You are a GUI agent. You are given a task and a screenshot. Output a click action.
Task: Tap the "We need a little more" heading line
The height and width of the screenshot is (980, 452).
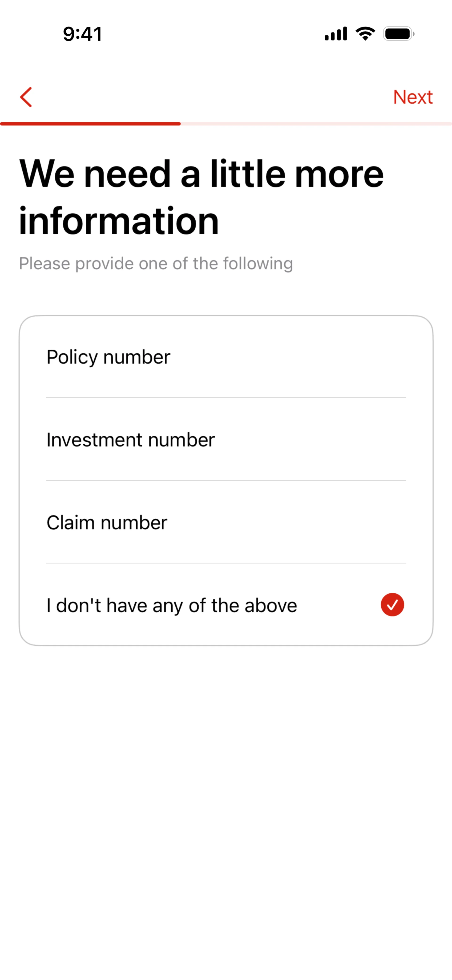(201, 174)
